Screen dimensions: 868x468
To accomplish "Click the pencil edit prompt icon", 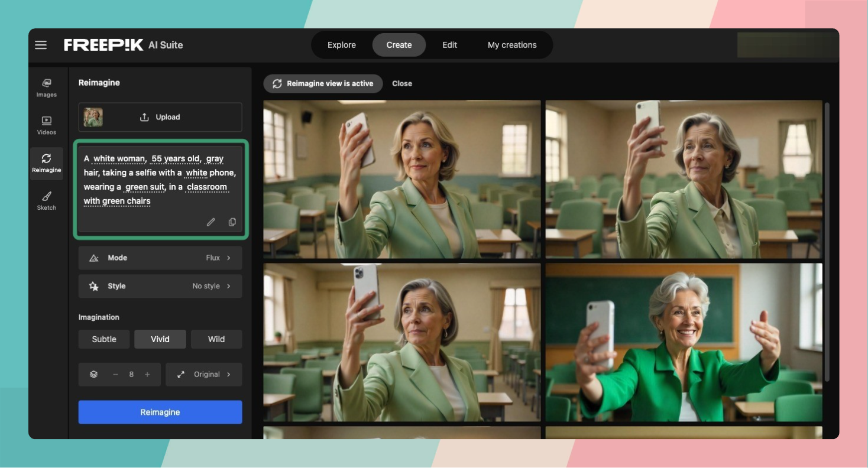I will point(210,222).
